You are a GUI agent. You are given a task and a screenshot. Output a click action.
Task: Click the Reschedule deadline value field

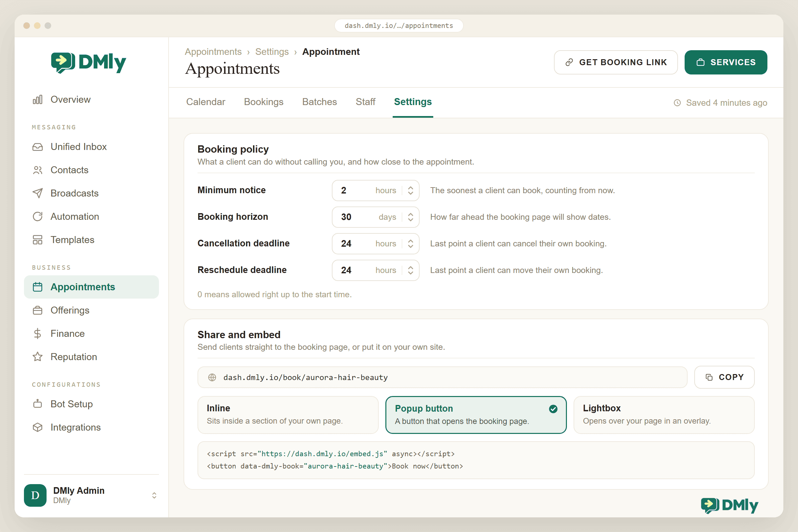pyautogui.click(x=376, y=270)
